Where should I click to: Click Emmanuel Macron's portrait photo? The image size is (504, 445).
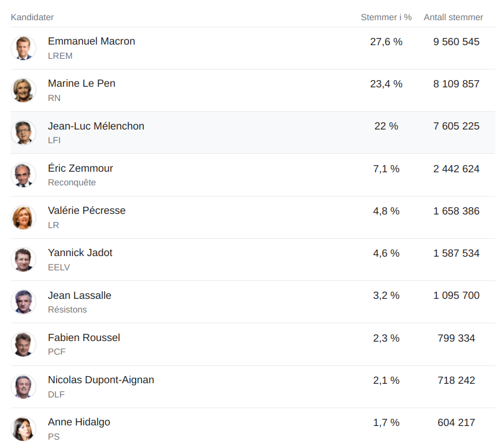(x=24, y=48)
